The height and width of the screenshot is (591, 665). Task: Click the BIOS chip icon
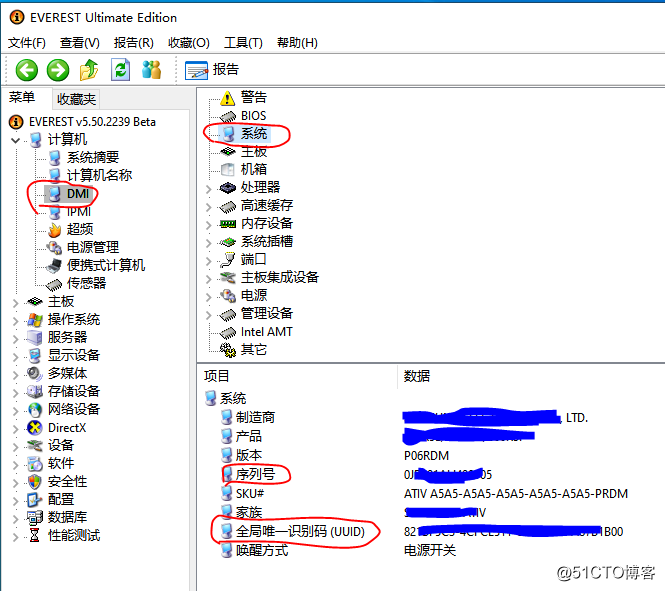coord(228,116)
